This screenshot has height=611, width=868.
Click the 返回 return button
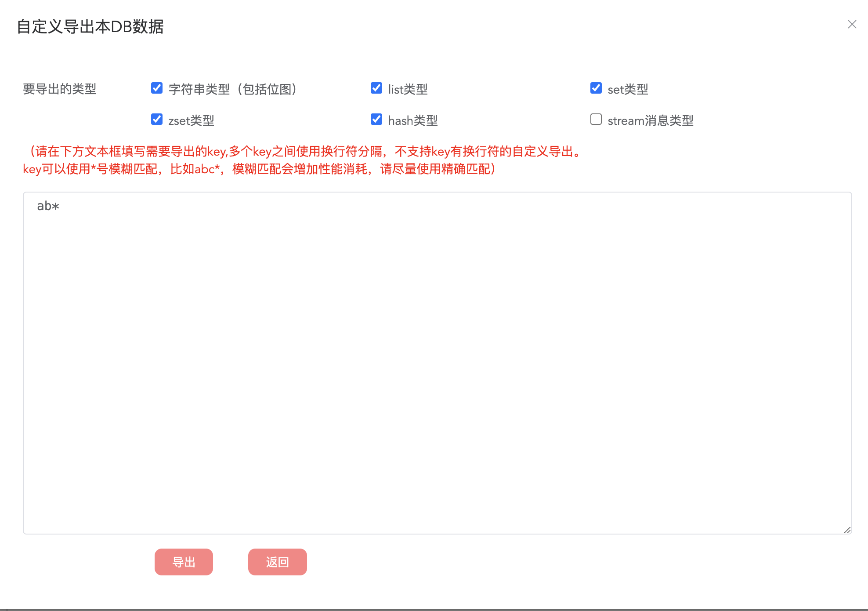[277, 562]
